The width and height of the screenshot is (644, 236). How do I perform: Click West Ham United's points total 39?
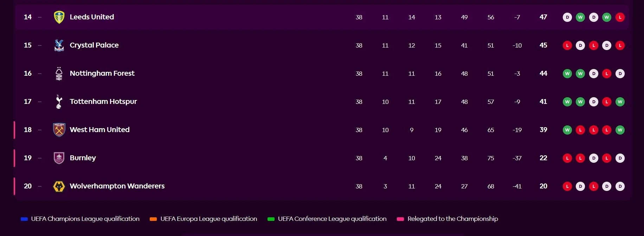[x=543, y=130]
